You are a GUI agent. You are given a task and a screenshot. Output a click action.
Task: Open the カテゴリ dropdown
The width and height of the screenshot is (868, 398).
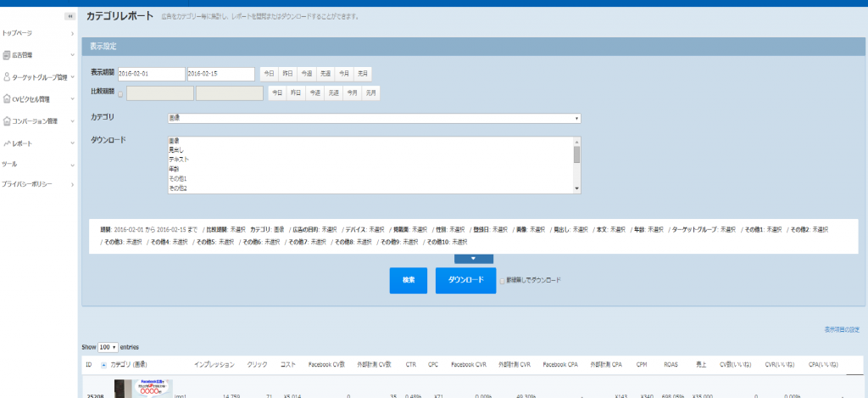pos(374,119)
